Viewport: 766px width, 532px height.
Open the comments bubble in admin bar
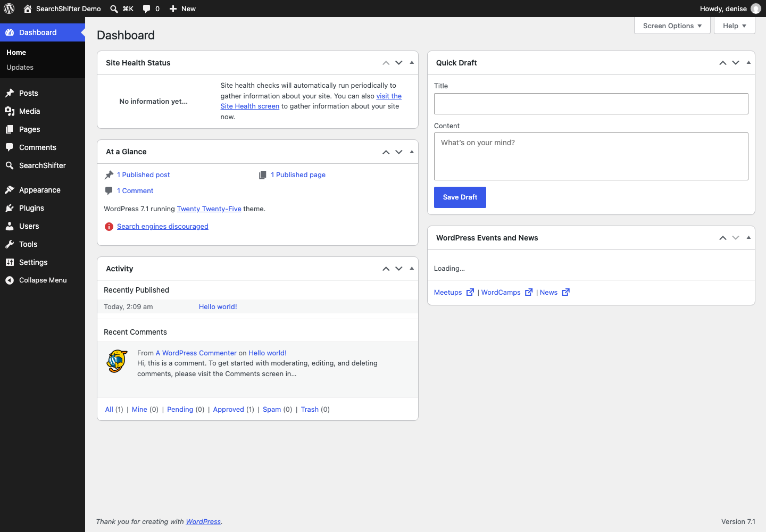pyautogui.click(x=147, y=9)
